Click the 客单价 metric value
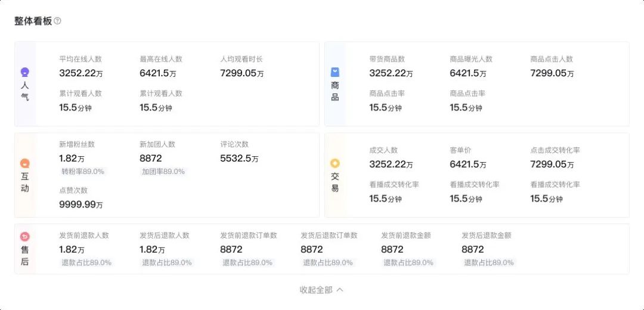 (x=468, y=165)
